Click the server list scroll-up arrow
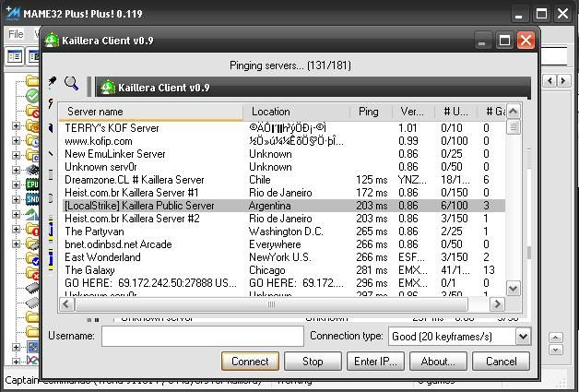Image resolution: width=579 pixels, height=392 pixels. click(514, 111)
